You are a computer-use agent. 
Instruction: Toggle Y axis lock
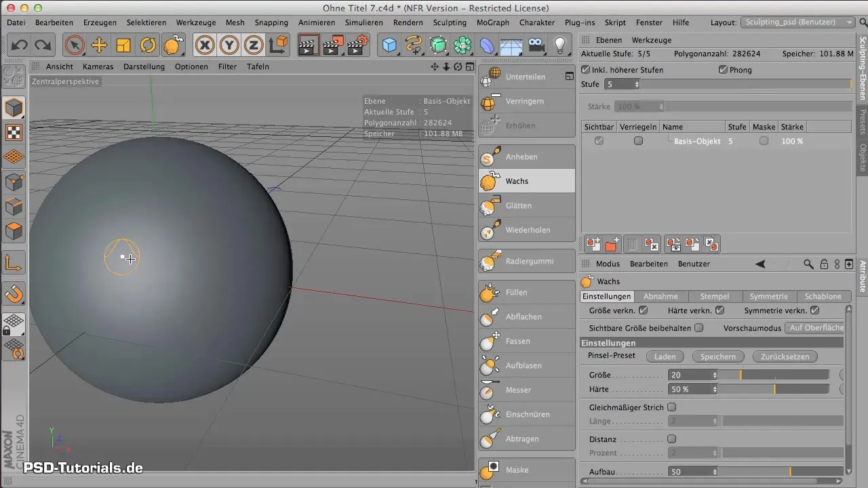pyautogui.click(x=229, y=45)
